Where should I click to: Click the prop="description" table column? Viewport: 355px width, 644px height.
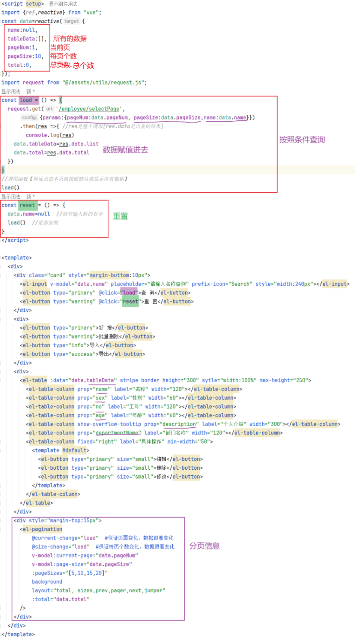pyautogui.click(x=183, y=424)
